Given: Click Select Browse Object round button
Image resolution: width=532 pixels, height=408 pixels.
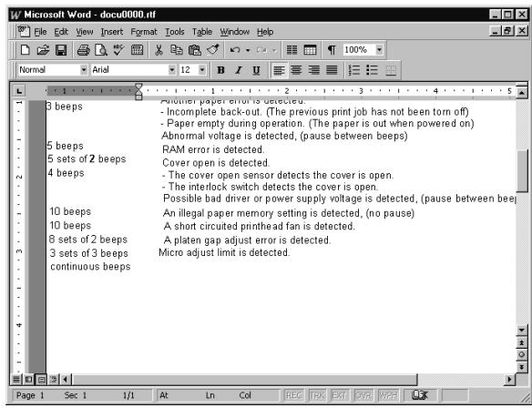Looking at the screenshot, I should 522,355.
